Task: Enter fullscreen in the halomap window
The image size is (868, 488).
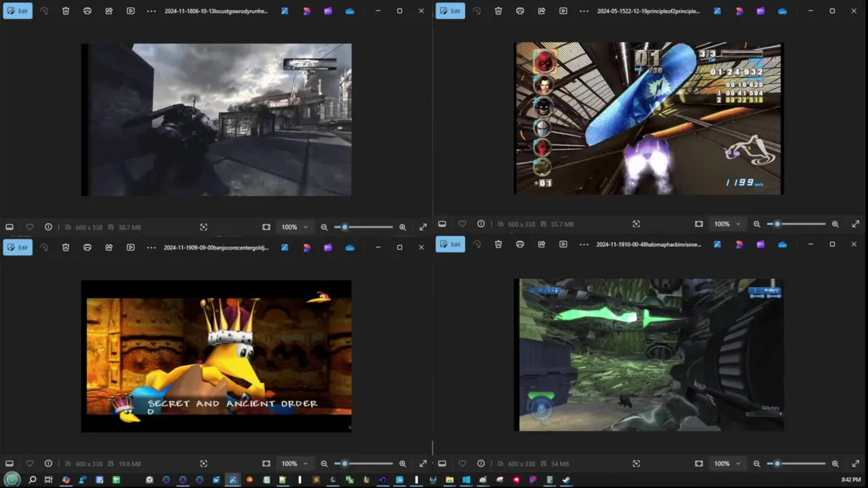Action: [856, 464]
